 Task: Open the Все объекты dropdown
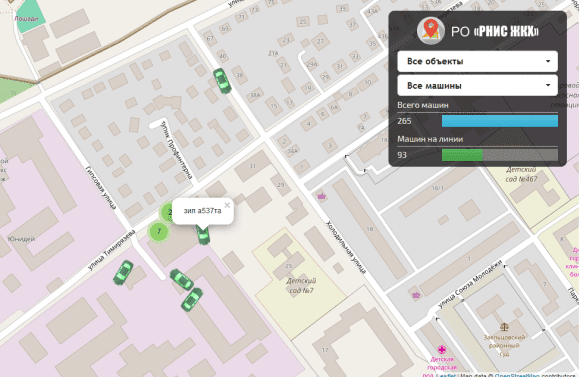(x=477, y=61)
